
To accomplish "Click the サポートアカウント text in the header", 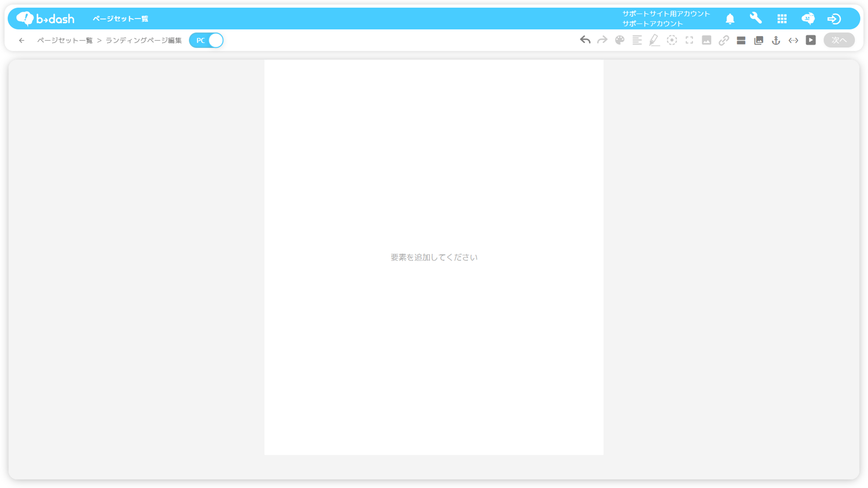I will [653, 23].
